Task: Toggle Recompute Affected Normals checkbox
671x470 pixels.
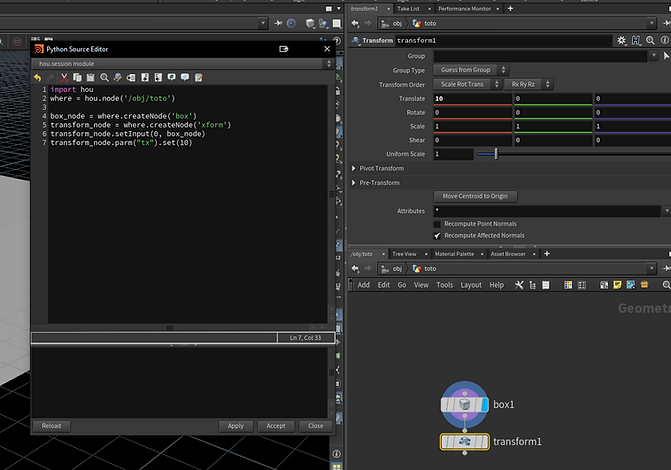Action: [x=437, y=235]
